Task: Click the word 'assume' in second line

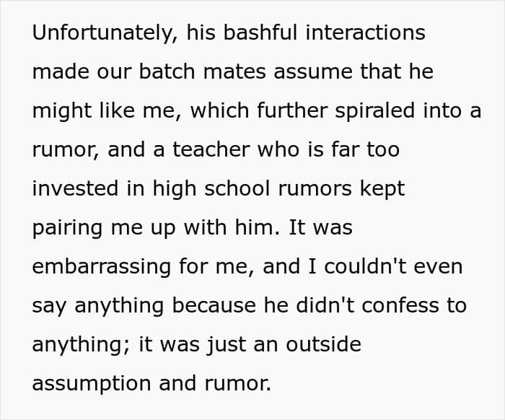Action: click(312, 72)
